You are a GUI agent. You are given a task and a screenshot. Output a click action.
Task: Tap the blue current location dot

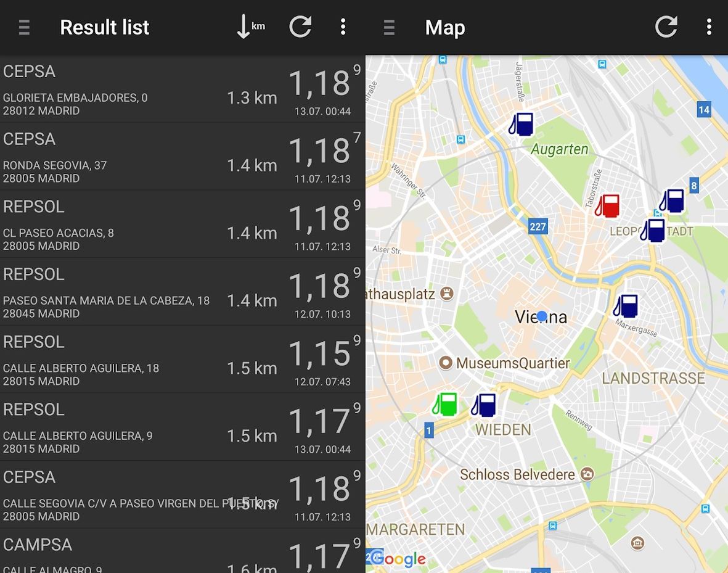pos(542,316)
